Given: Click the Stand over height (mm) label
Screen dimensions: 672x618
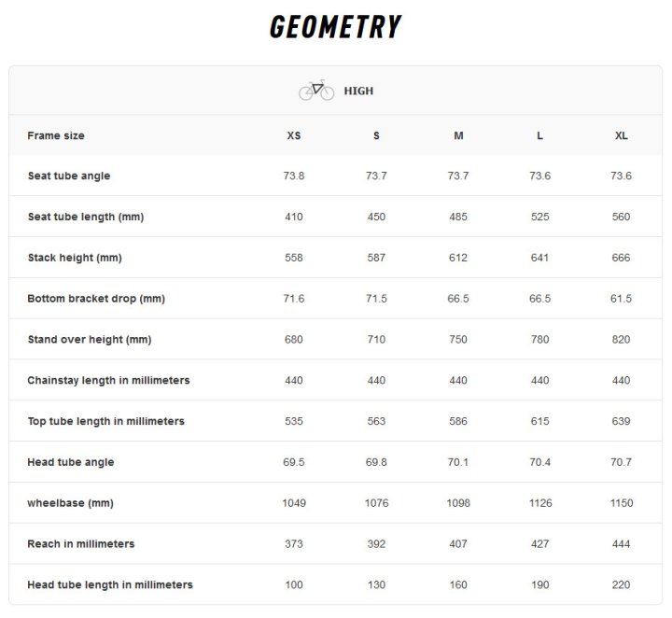Looking at the screenshot, I should pos(90,340).
